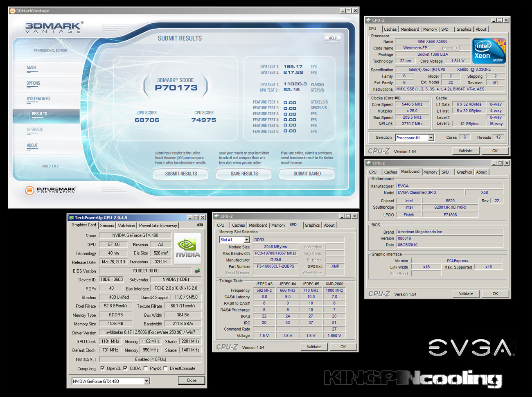Expand the Slot #1 memory dropdown
The image size is (532, 397).
pyautogui.click(x=246, y=240)
